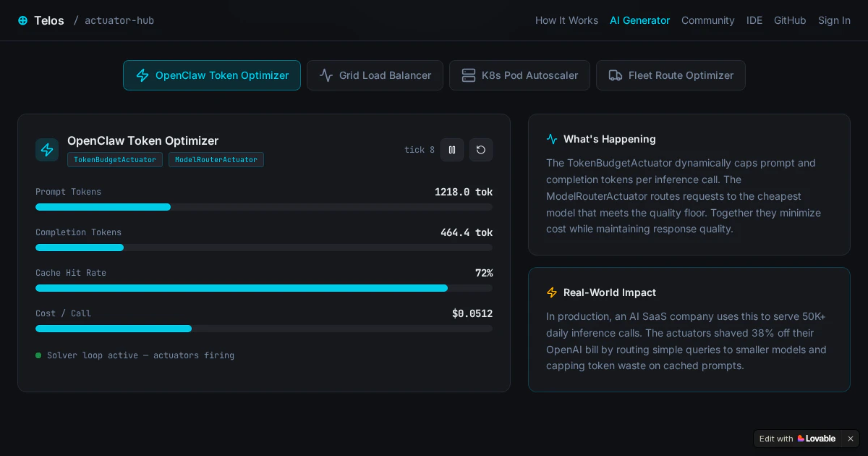Viewport: 868px width, 456px height.
Task: Click the $0.0512 cost value
Action: pyautogui.click(x=472, y=313)
